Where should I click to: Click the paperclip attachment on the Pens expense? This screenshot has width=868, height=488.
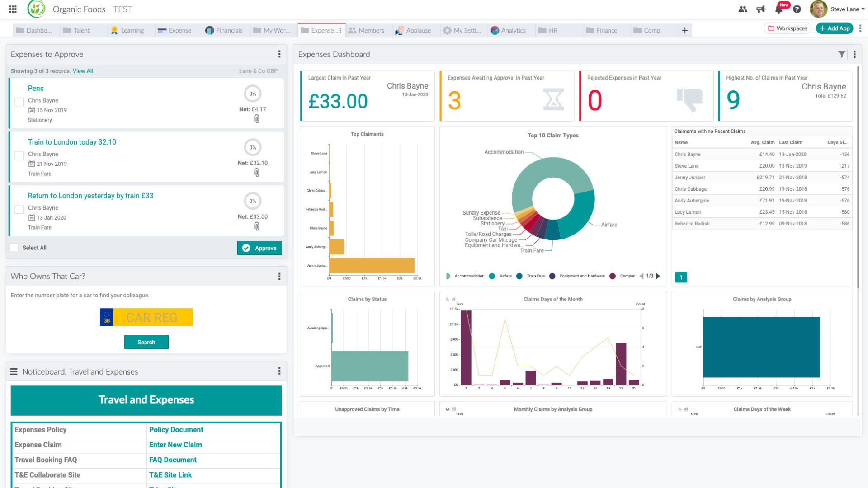pos(257,119)
